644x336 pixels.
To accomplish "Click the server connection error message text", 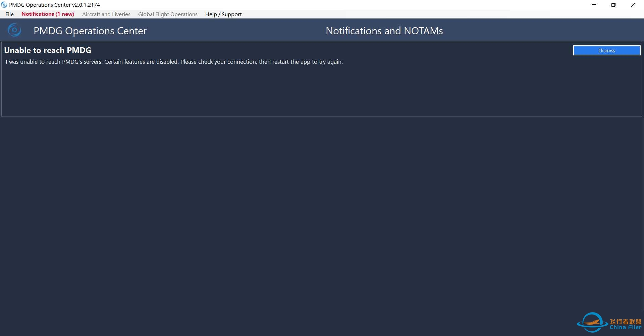I will click(174, 62).
